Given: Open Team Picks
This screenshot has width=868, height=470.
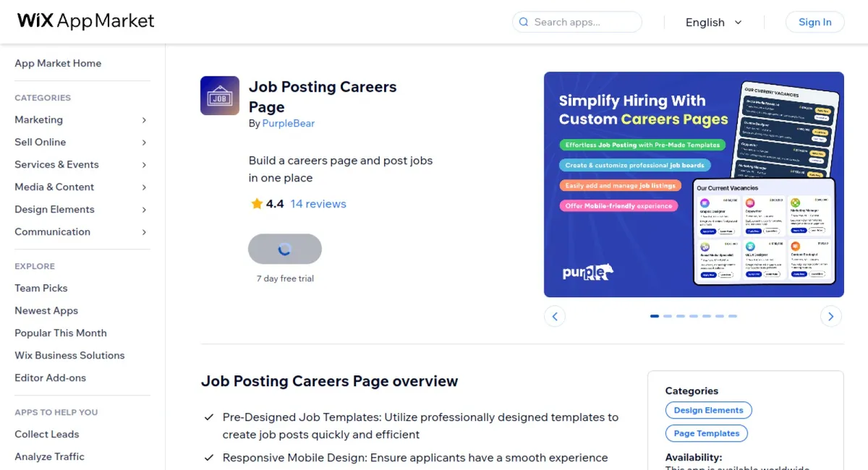Looking at the screenshot, I should click(x=41, y=288).
